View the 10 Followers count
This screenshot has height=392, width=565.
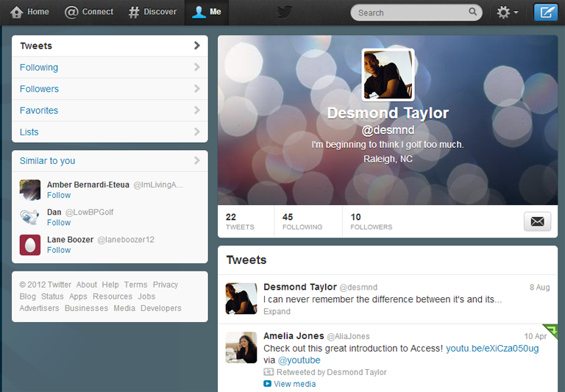pos(371,221)
